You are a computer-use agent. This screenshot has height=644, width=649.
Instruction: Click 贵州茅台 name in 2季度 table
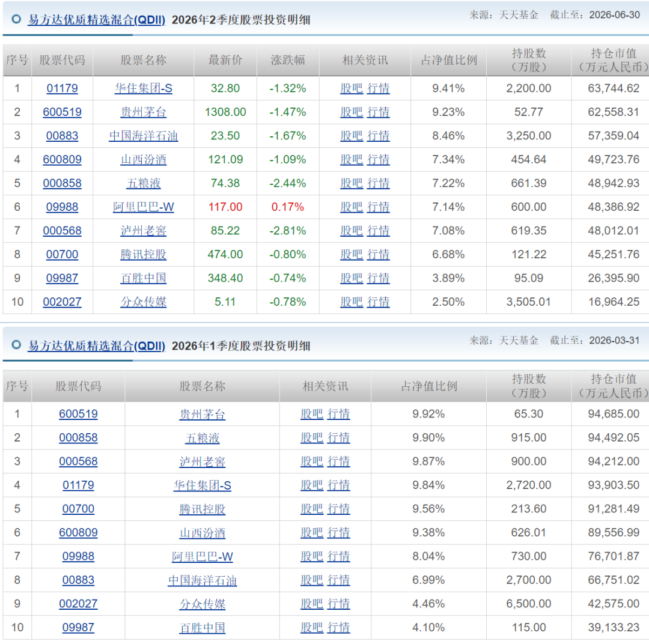pos(143,112)
